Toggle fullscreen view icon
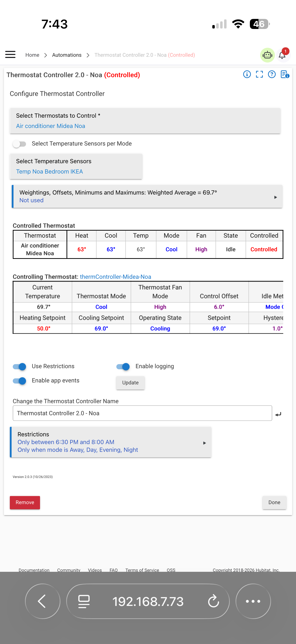This screenshot has width=296, height=644. pyautogui.click(x=259, y=74)
